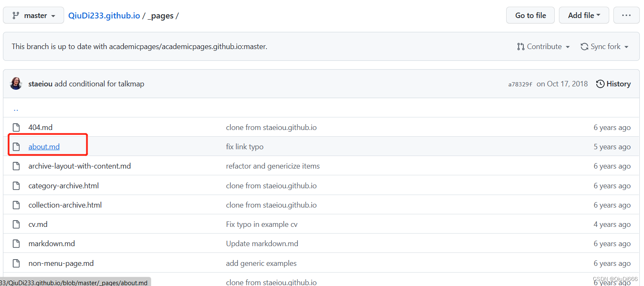Image resolution: width=644 pixels, height=286 pixels.
Task: Click the file icon beside markdown.md
Action: (16, 244)
